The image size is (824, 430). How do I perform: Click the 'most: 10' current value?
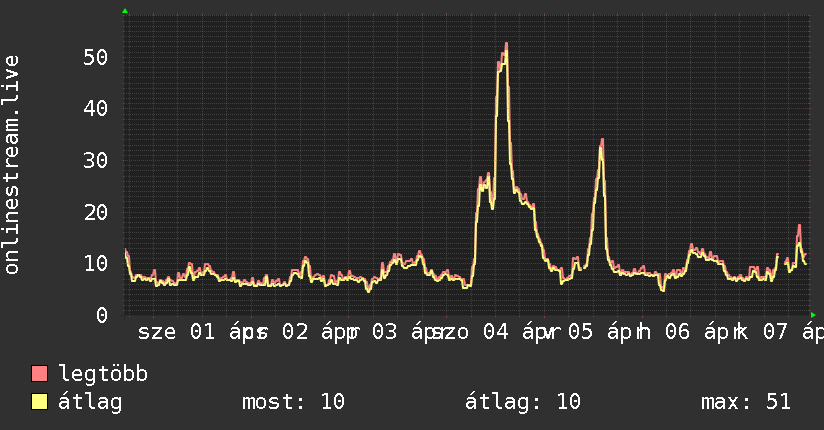(x=293, y=402)
